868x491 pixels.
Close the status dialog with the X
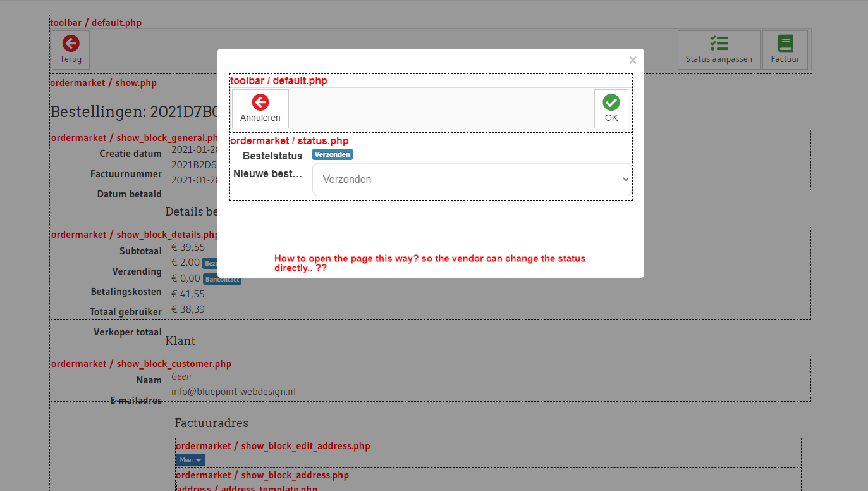coord(632,61)
